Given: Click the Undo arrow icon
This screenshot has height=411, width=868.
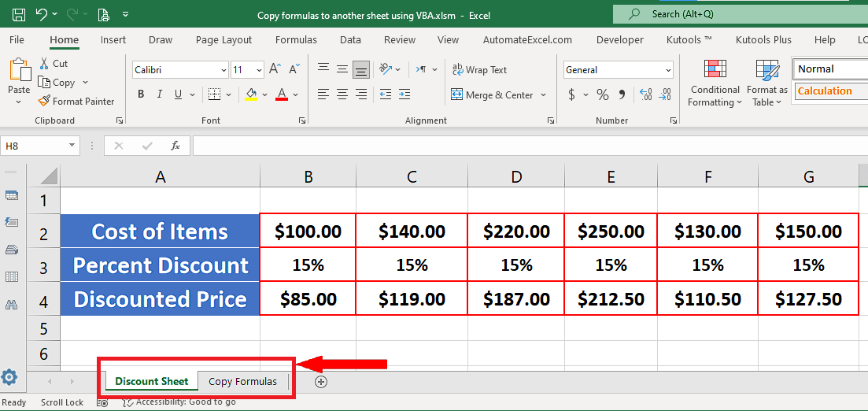Looking at the screenshot, I should pyautogui.click(x=42, y=14).
